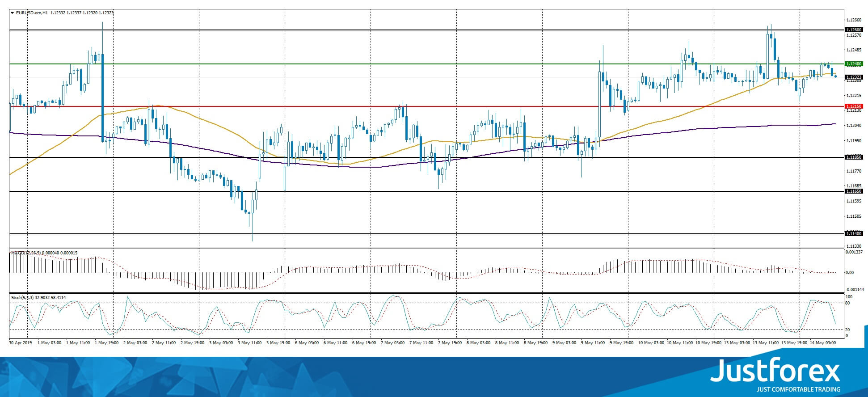Open the chart menu triangle beside EURUSD.ecn
This screenshot has width=868, height=397.
coord(13,13)
